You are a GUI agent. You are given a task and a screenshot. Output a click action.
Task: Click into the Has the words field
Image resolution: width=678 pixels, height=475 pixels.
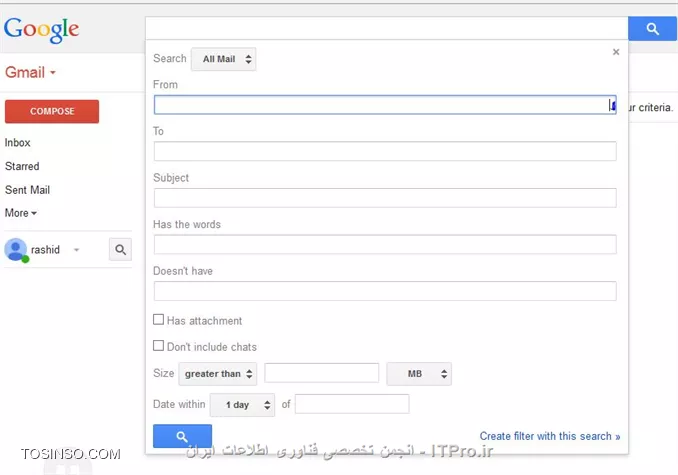pos(385,245)
